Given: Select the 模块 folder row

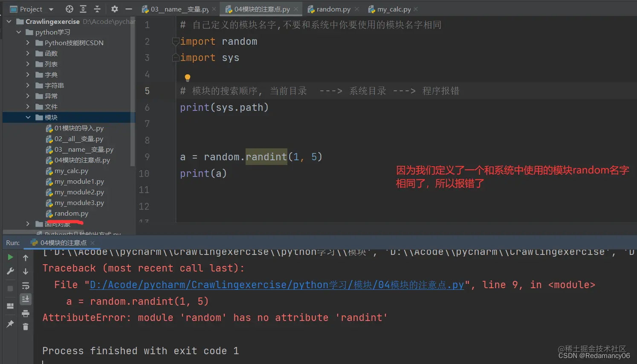Looking at the screenshot, I should coord(69,117).
